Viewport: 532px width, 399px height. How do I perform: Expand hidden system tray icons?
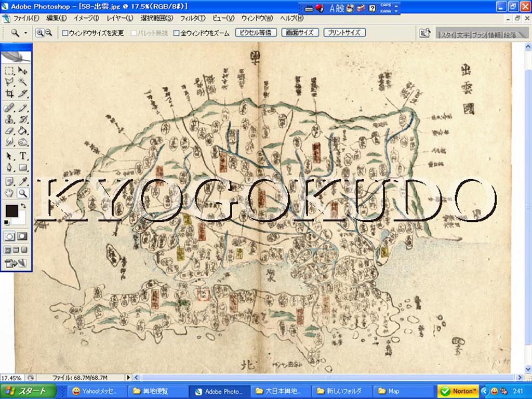484,391
